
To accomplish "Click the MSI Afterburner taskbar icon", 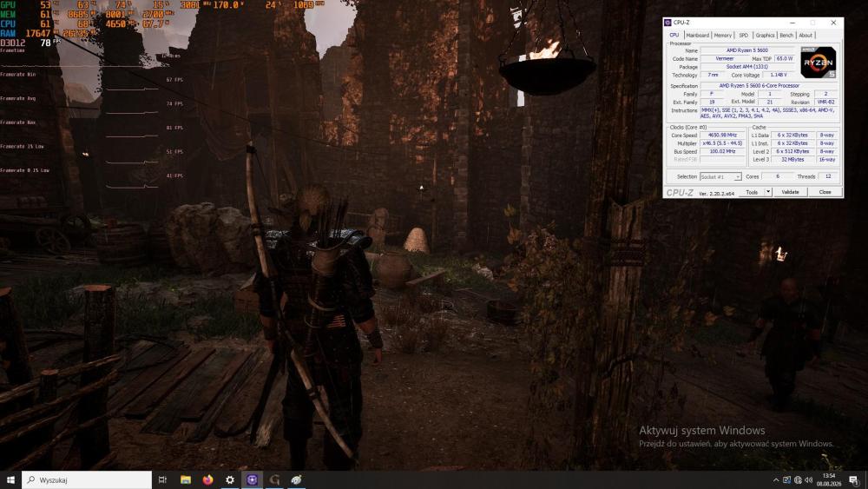I will click(296, 479).
